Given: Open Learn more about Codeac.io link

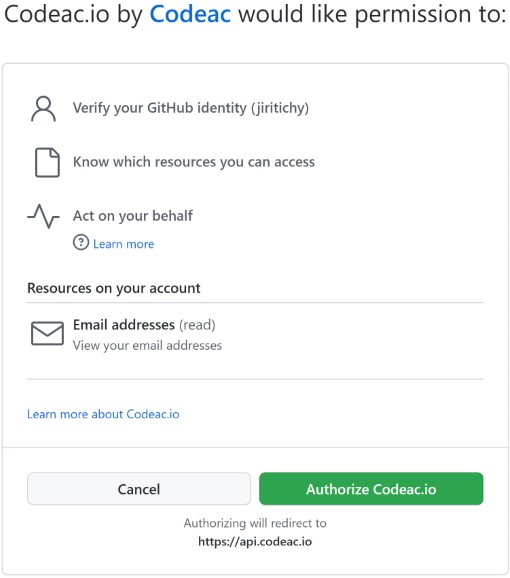Looking at the screenshot, I should 103,414.
